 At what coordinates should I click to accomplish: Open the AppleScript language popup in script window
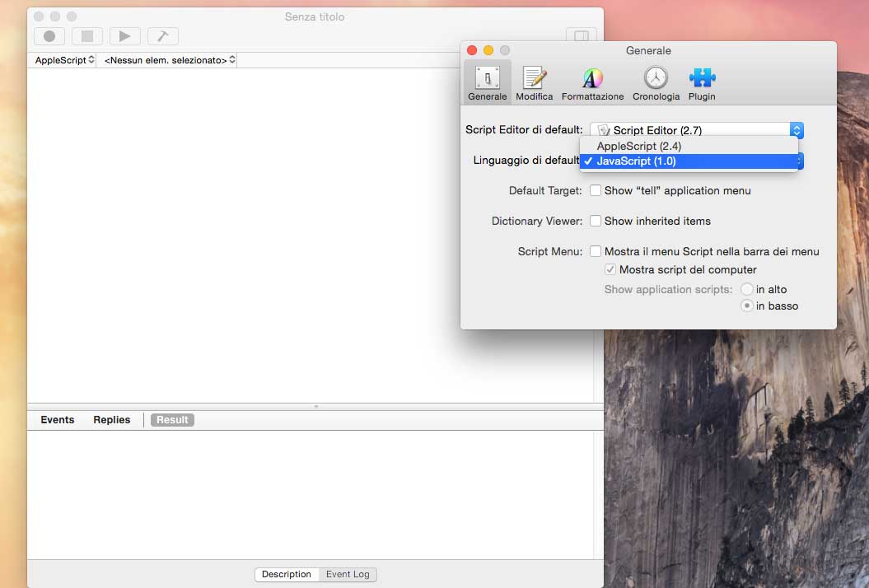(64, 60)
